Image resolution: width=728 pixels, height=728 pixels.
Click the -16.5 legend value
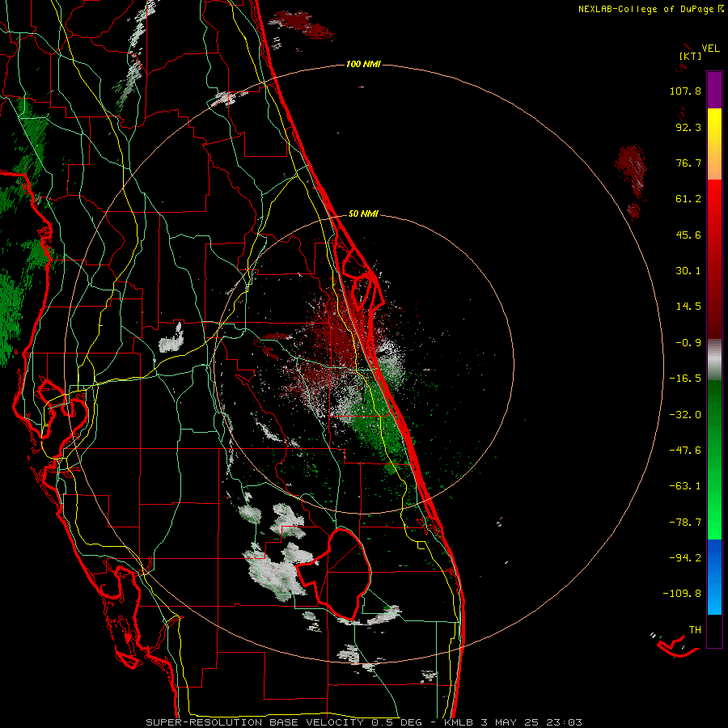[x=685, y=379]
